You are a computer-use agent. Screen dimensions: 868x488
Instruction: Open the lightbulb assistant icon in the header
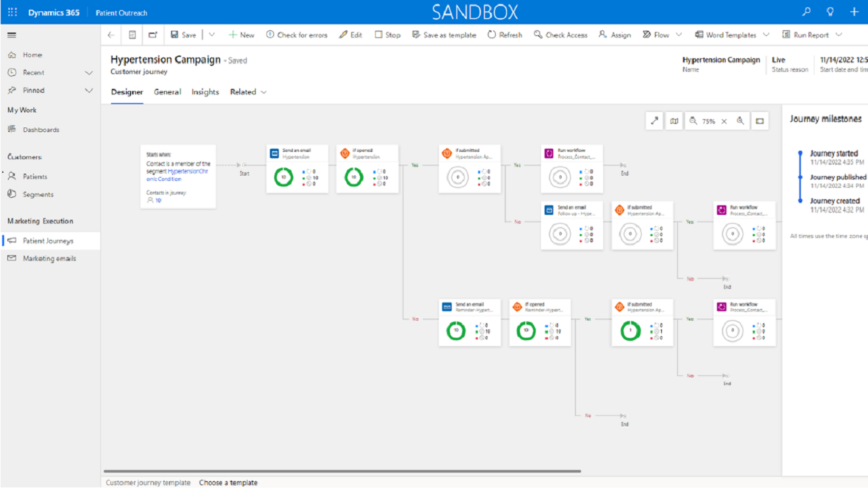[x=830, y=12]
